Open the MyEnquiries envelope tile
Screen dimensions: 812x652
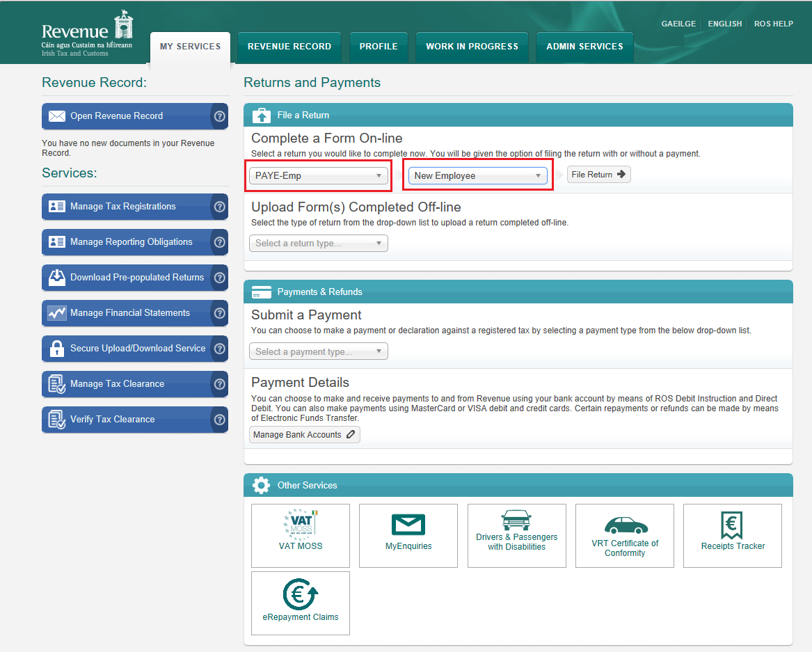(x=408, y=535)
